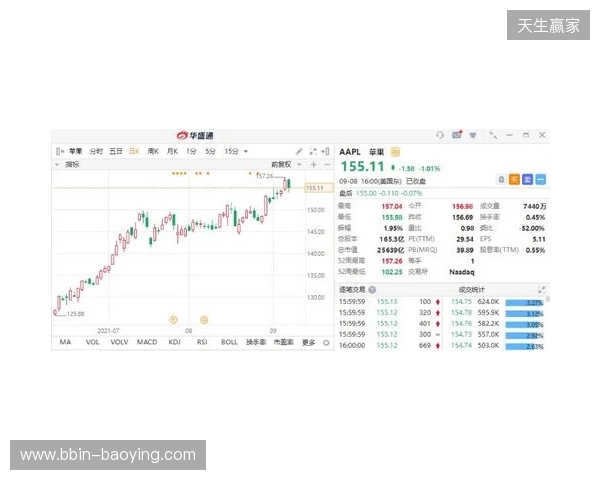Expand the chart to fullscreen
600x480 pixels.
pos(313,152)
